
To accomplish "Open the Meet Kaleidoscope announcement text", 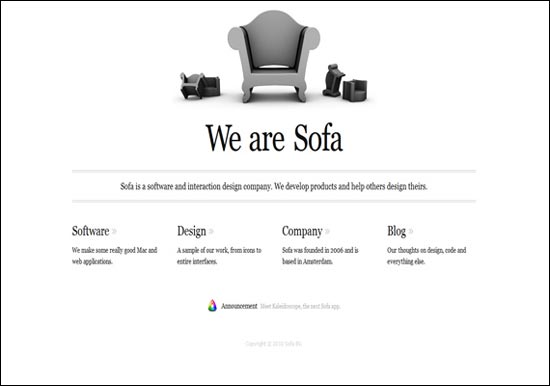I will (x=300, y=306).
